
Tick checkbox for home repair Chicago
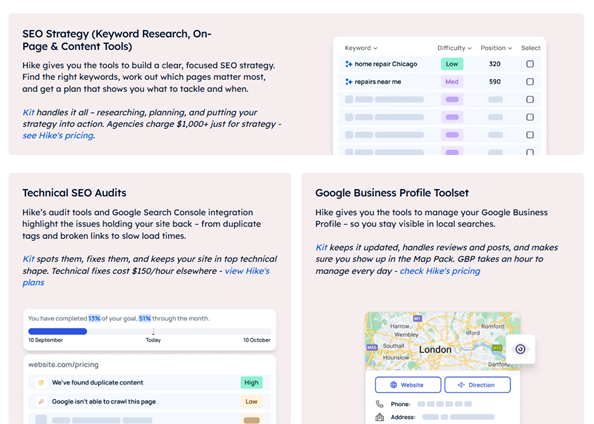point(530,64)
